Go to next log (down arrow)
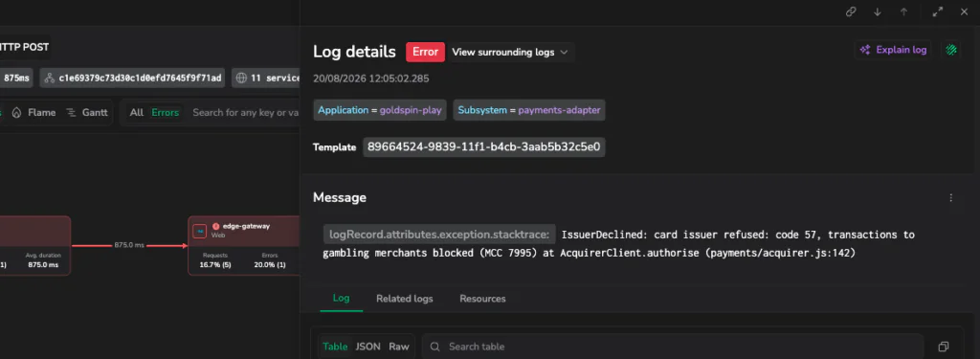This screenshot has height=359, width=980. coord(877,11)
